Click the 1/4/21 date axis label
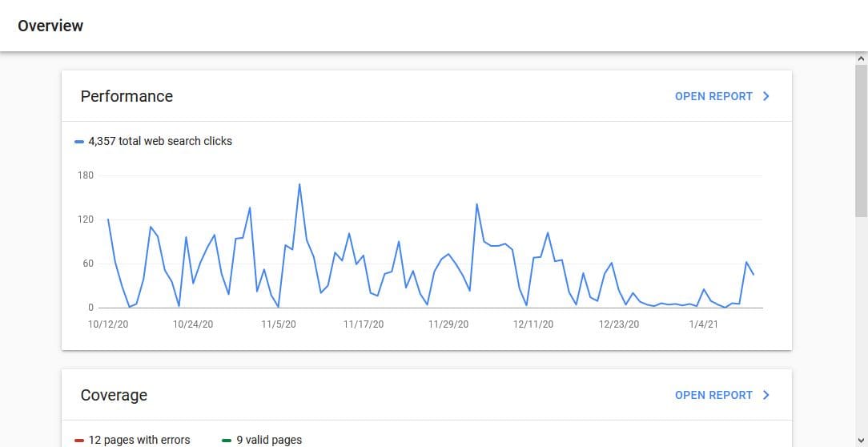The height and width of the screenshot is (447, 868). click(x=704, y=324)
